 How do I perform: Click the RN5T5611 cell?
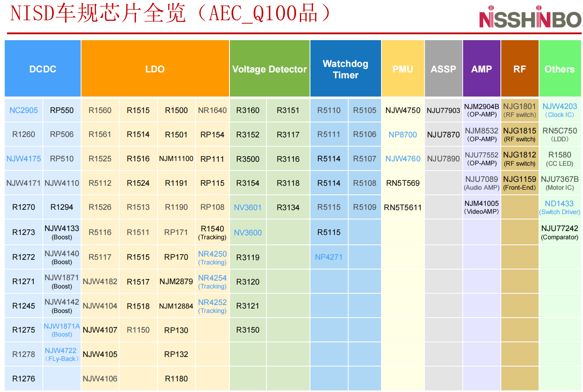tap(403, 207)
